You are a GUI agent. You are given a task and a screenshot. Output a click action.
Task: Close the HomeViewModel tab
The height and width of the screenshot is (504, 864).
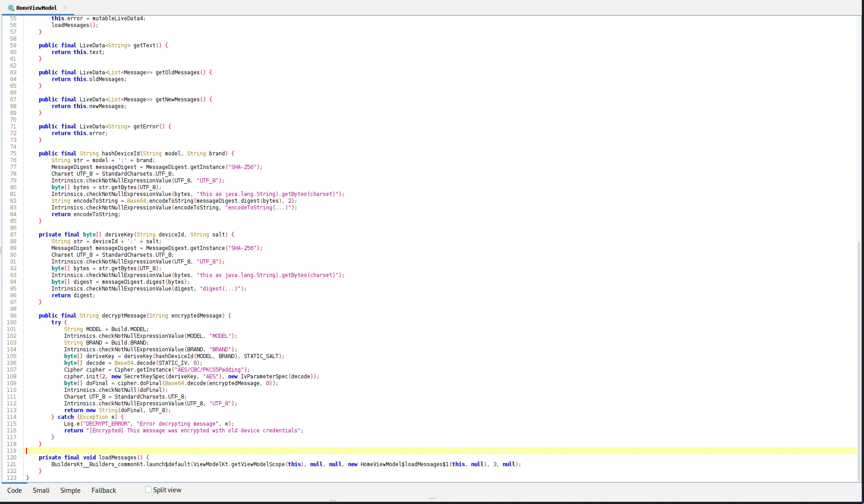pyautogui.click(x=65, y=8)
